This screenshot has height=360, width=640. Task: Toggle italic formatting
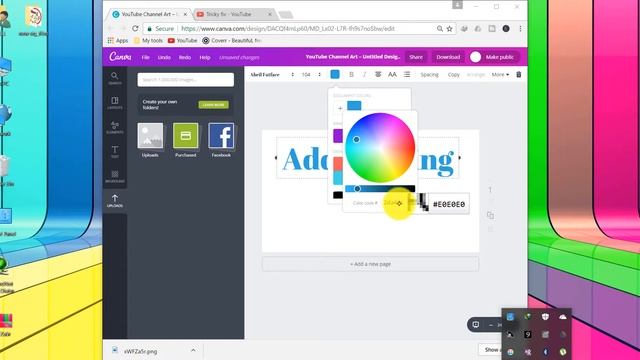(364, 74)
